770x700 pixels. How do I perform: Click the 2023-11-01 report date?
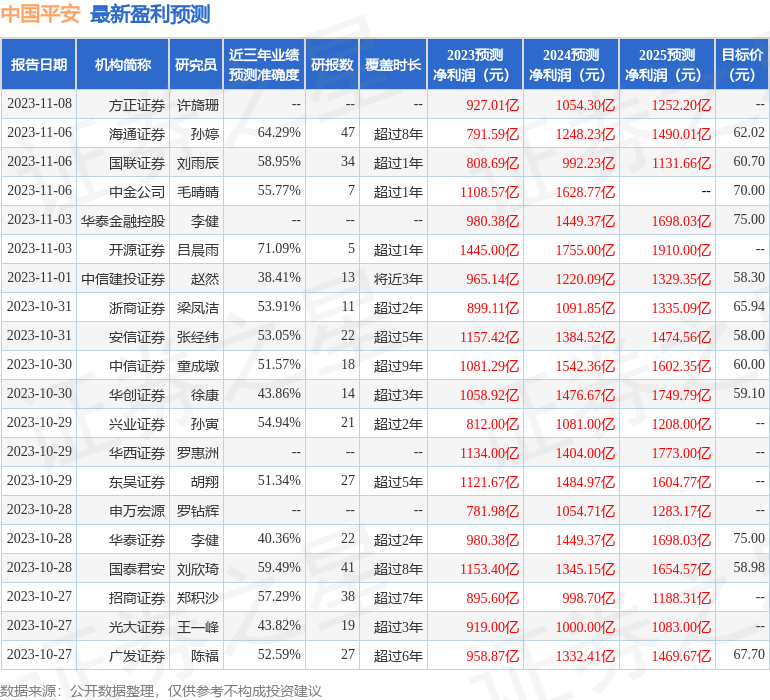click(x=39, y=277)
